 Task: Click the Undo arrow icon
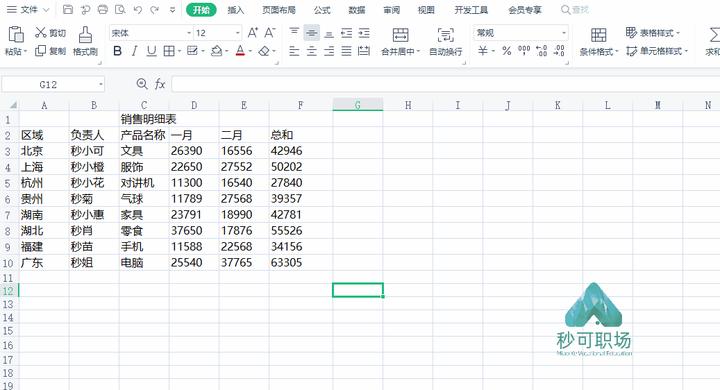click(x=137, y=10)
